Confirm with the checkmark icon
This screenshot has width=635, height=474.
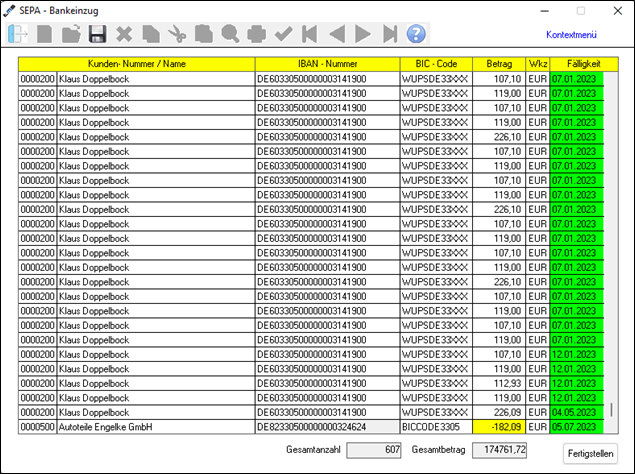click(283, 34)
